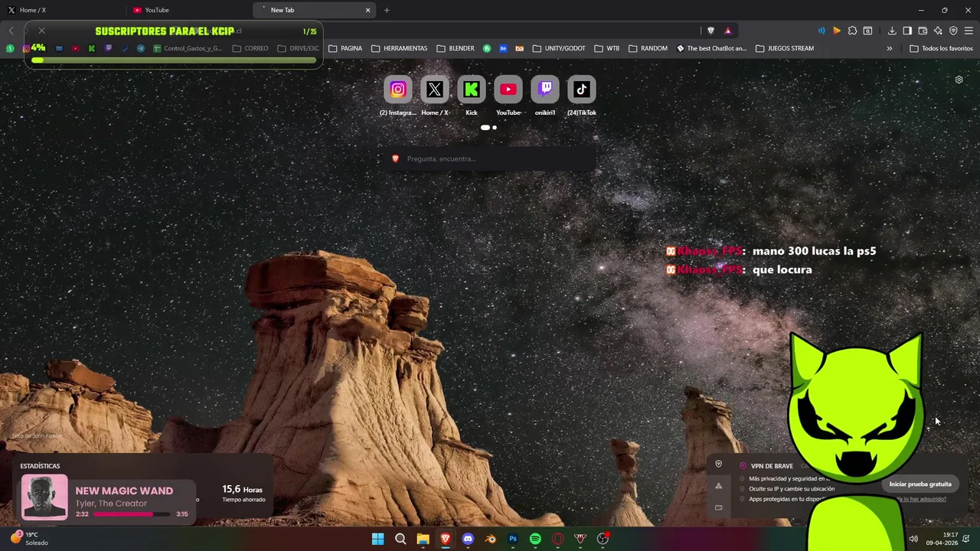The width and height of the screenshot is (980, 551).
Task: Open the WTB bookmarks folder
Action: pos(606,48)
